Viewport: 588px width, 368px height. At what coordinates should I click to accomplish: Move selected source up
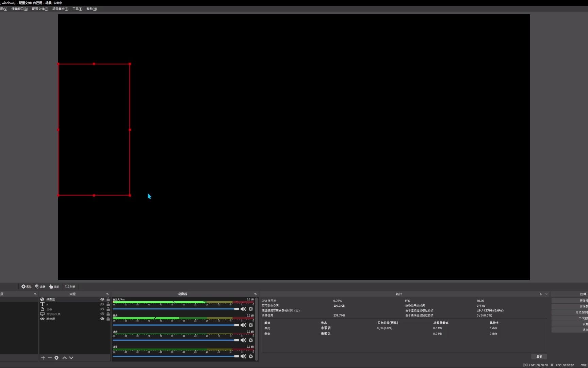click(64, 358)
